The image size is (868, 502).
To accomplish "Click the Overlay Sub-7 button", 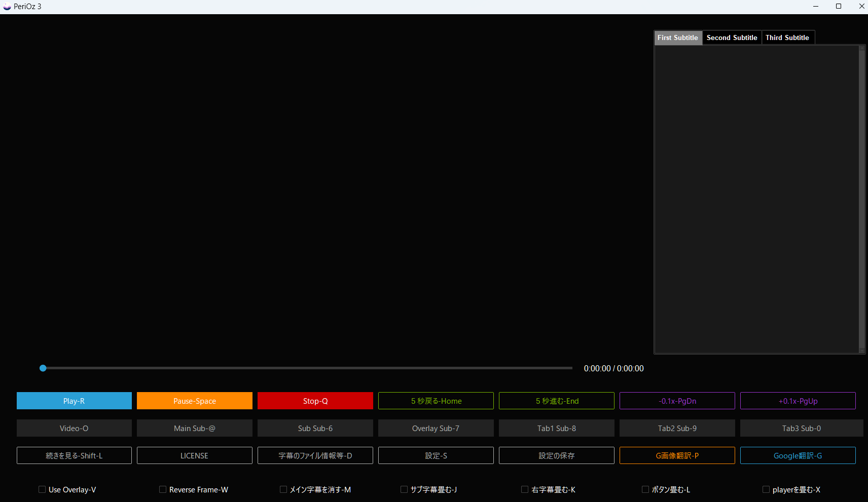I will pyautogui.click(x=436, y=428).
